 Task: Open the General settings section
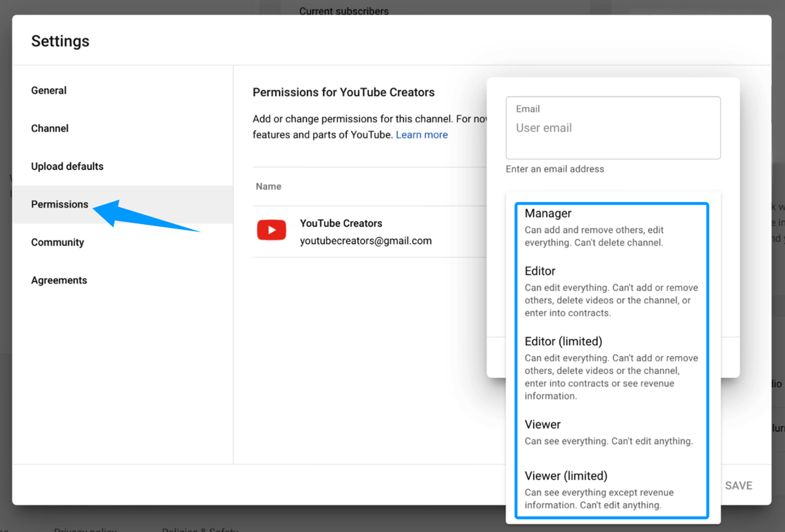(49, 90)
